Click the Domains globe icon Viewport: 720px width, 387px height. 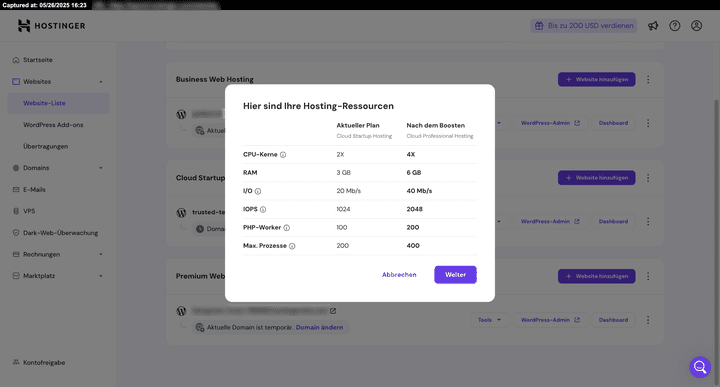tap(16, 168)
